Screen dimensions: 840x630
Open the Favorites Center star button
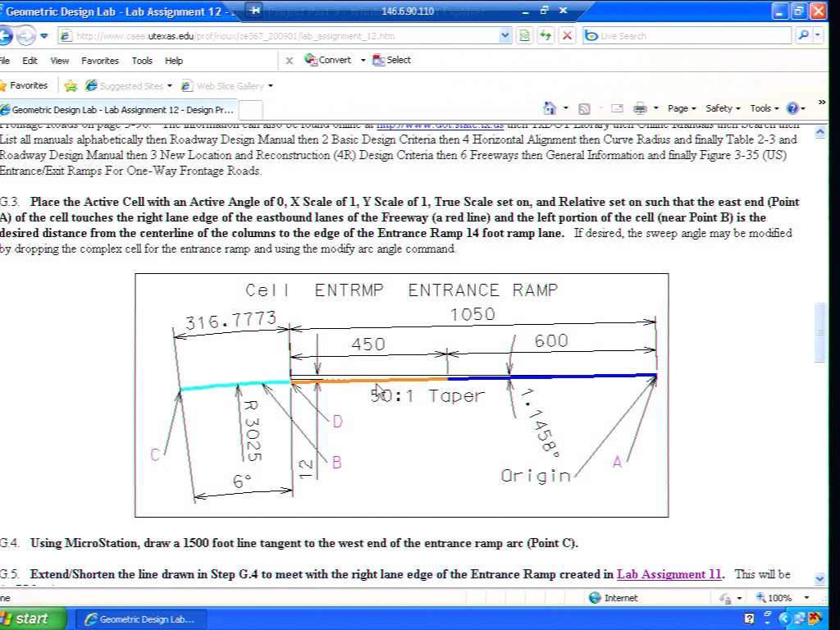click(24, 85)
